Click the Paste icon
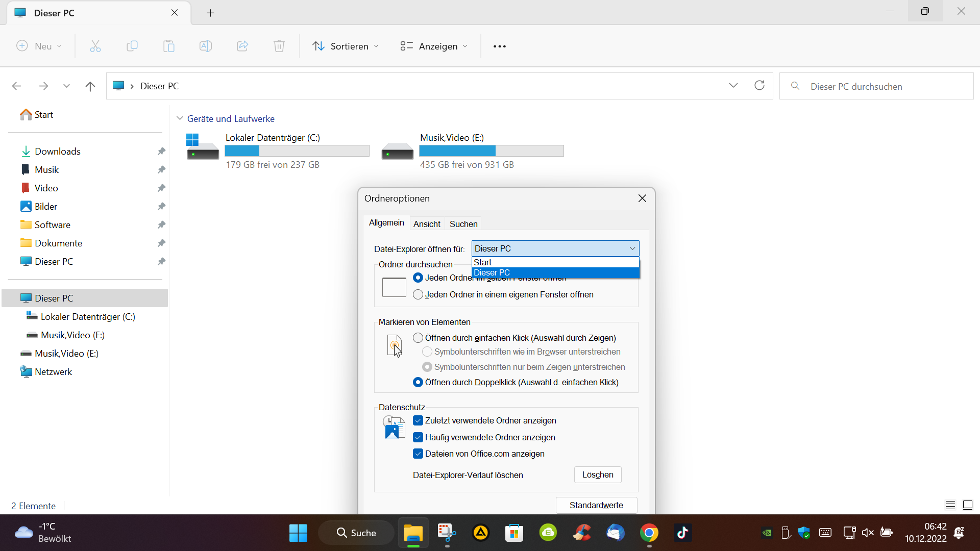This screenshot has width=980, height=551. [168, 46]
